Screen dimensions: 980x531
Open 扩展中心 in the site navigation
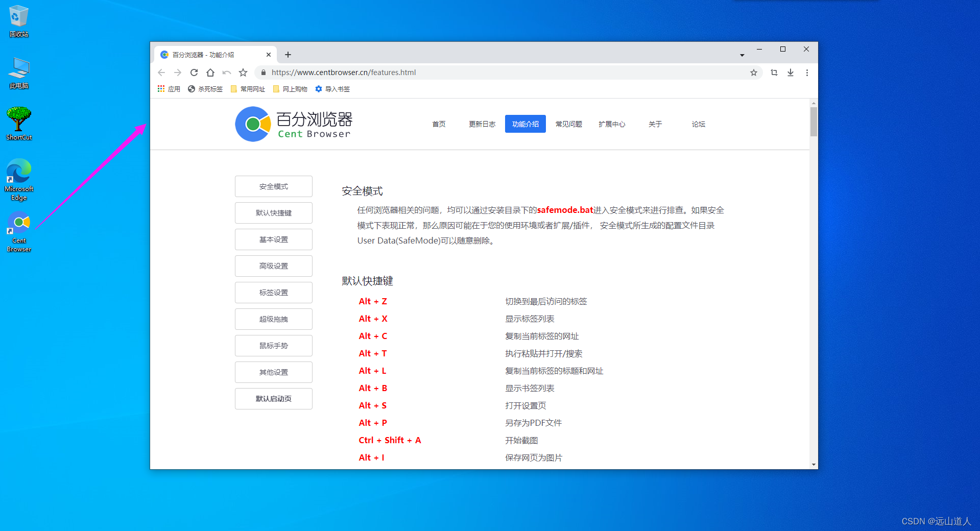click(x=612, y=124)
